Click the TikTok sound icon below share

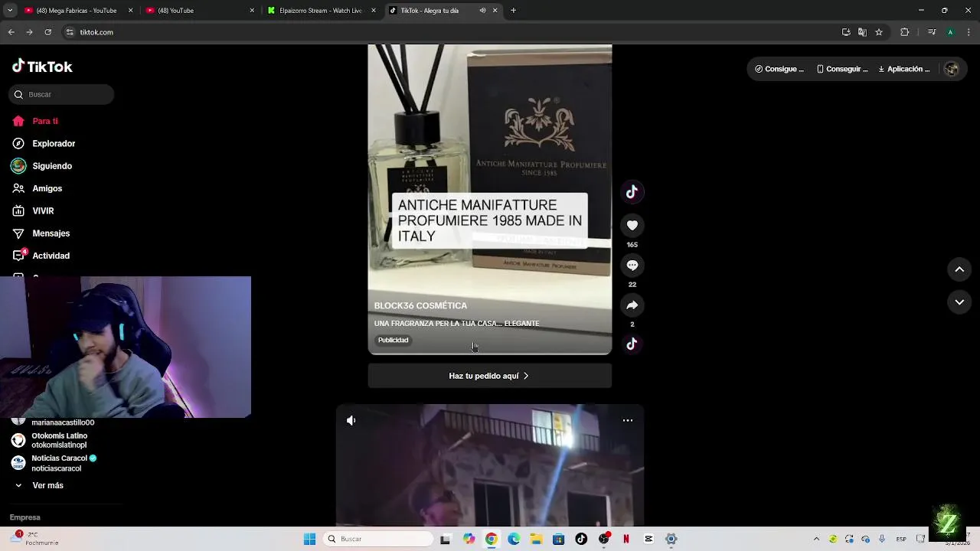coord(632,344)
